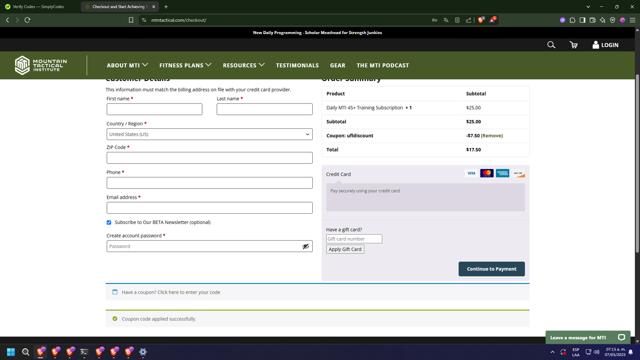Viewport: 640px width, 360px height.
Task: Open Brave shields lion icon
Action: pos(481,20)
